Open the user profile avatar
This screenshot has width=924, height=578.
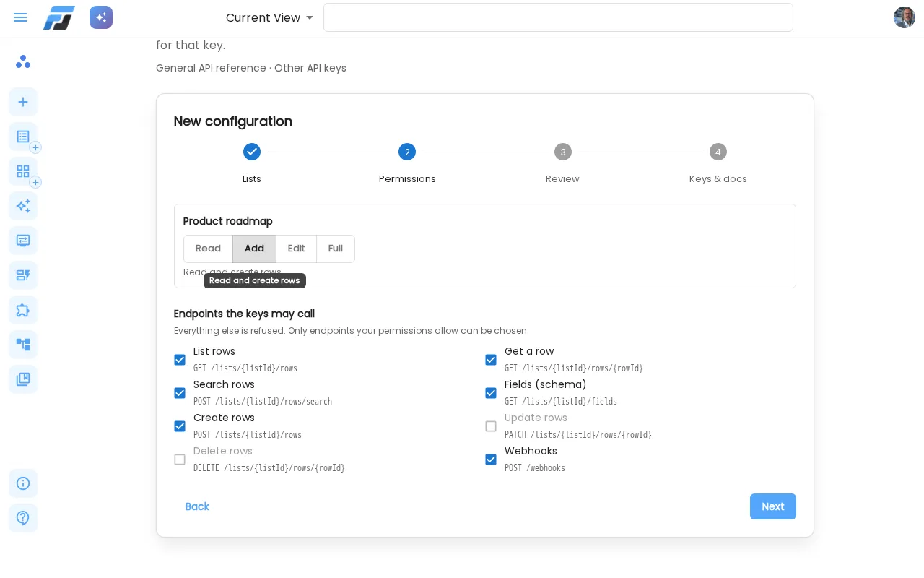click(x=905, y=17)
